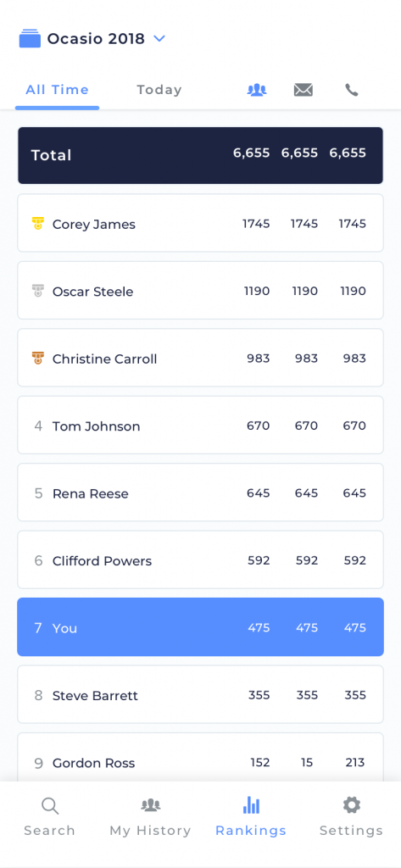
Task: Open the Rankings bar chart tab
Action: coord(251,817)
